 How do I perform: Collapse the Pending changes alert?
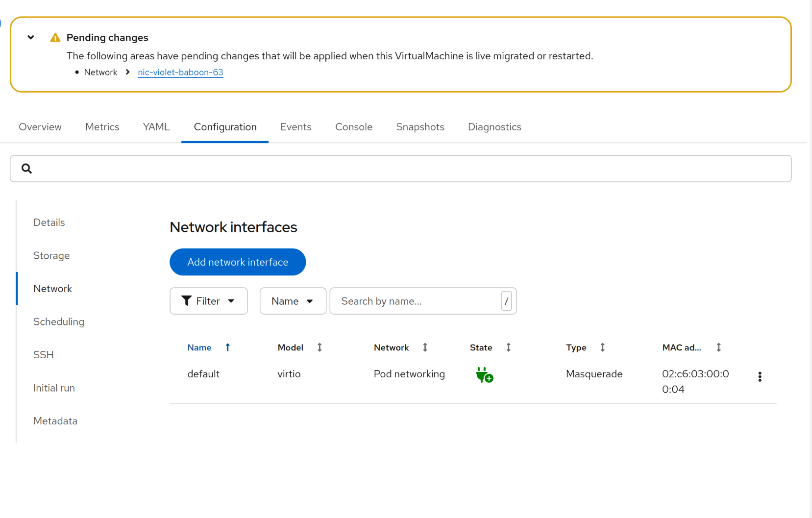(31, 37)
